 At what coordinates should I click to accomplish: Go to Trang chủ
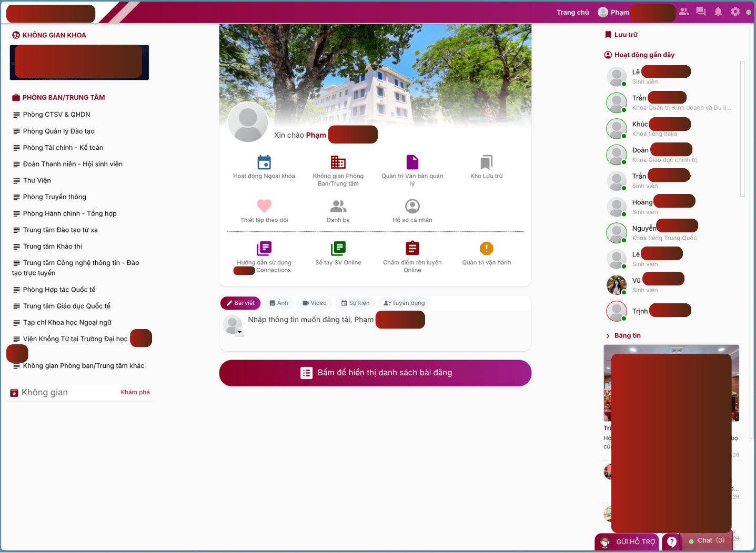(x=573, y=12)
